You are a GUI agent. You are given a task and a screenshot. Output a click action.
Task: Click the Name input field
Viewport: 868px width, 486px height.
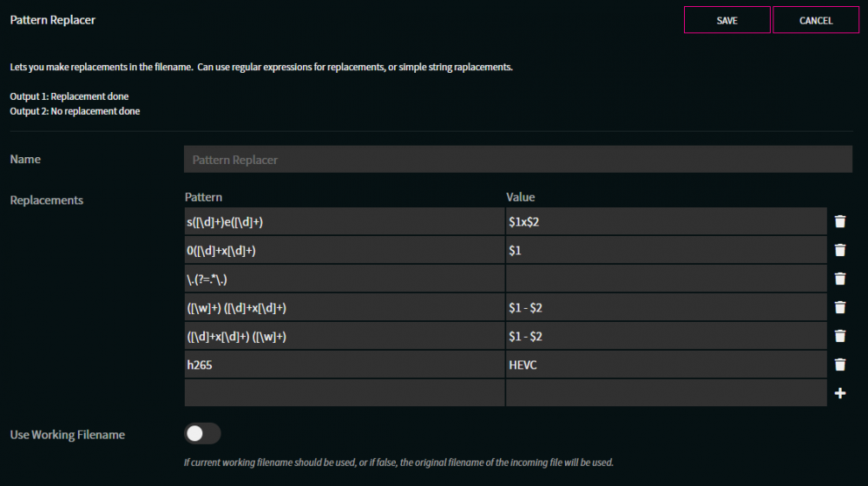click(518, 160)
